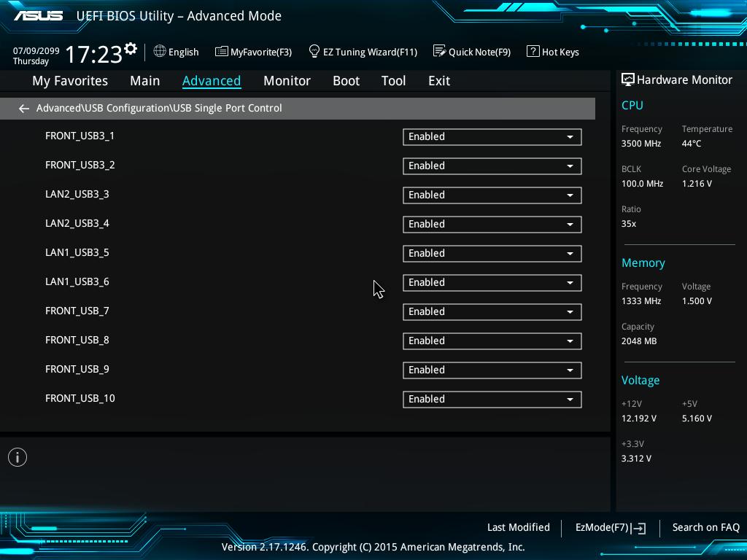Screen dimensions: 747x560
Task: Click the Voltage section heading
Action: 640,381
